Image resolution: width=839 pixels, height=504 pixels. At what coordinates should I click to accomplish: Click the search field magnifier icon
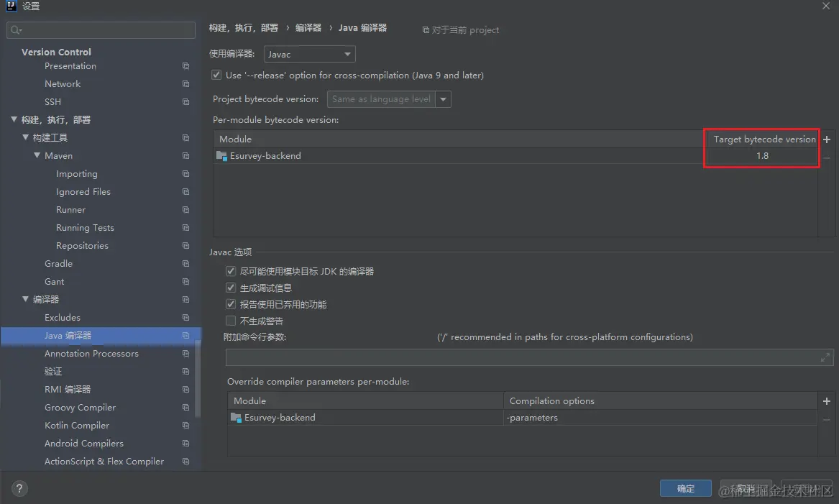coord(16,30)
